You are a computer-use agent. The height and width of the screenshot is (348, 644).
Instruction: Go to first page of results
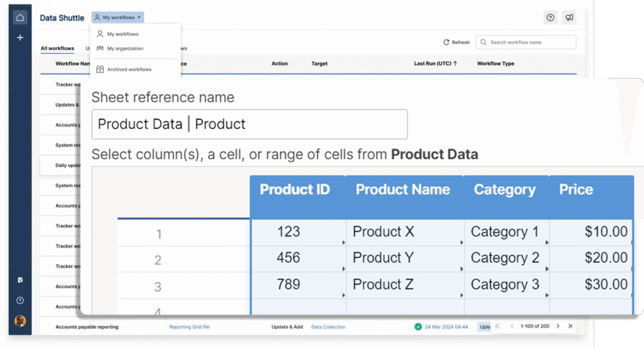pyautogui.click(x=498, y=326)
